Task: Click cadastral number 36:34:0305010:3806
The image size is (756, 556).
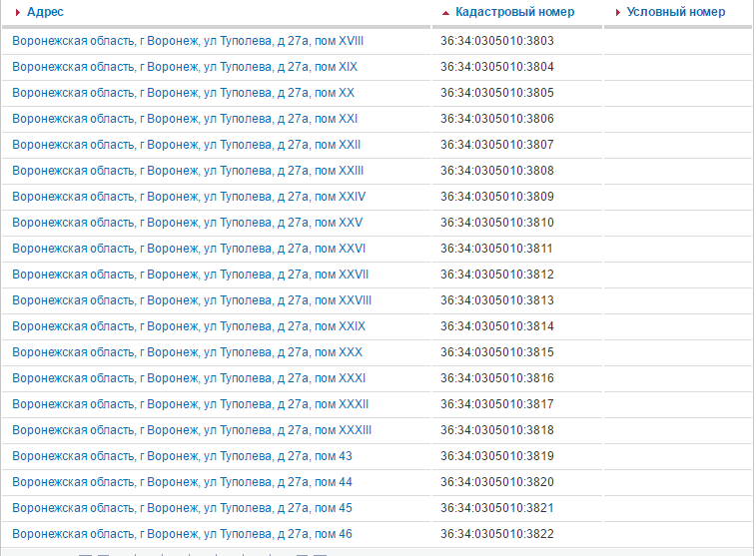Action: coord(496,119)
